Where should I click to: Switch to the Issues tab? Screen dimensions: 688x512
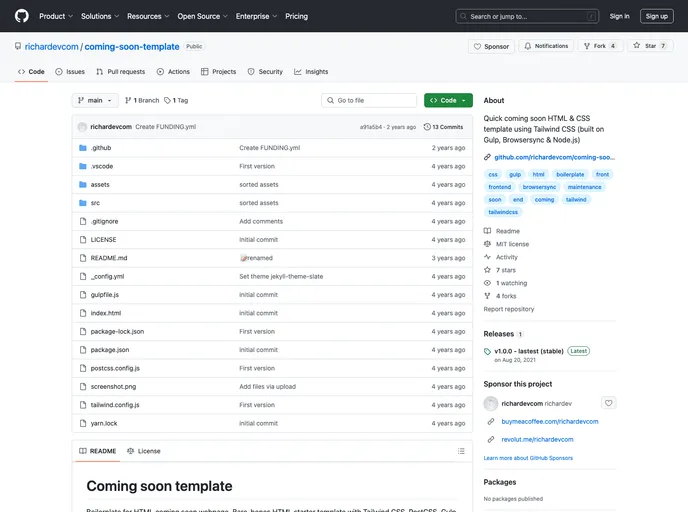point(70,72)
